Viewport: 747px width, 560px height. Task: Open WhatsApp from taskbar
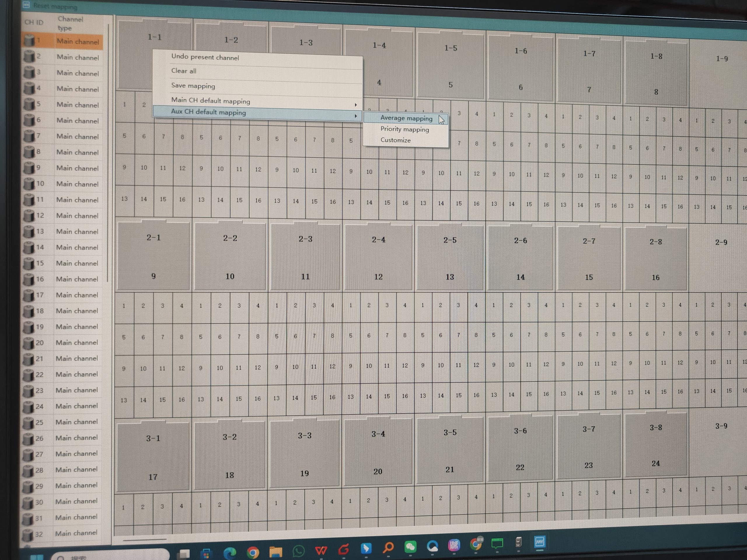pyautogui.click(x=298, y=551)
